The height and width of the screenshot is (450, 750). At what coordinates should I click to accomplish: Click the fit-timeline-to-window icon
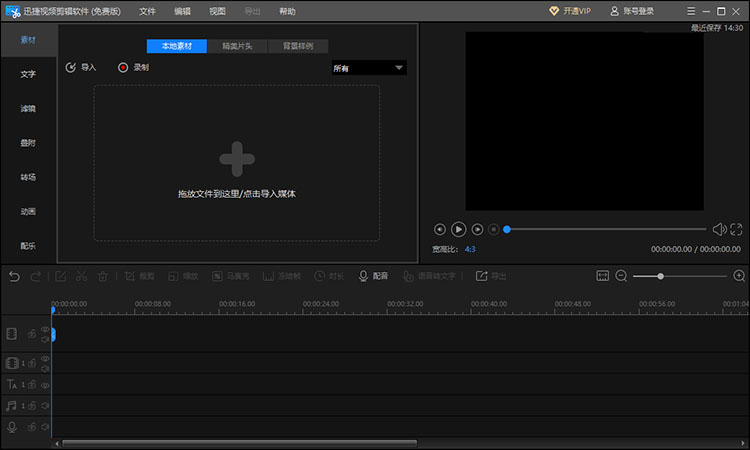602,276
